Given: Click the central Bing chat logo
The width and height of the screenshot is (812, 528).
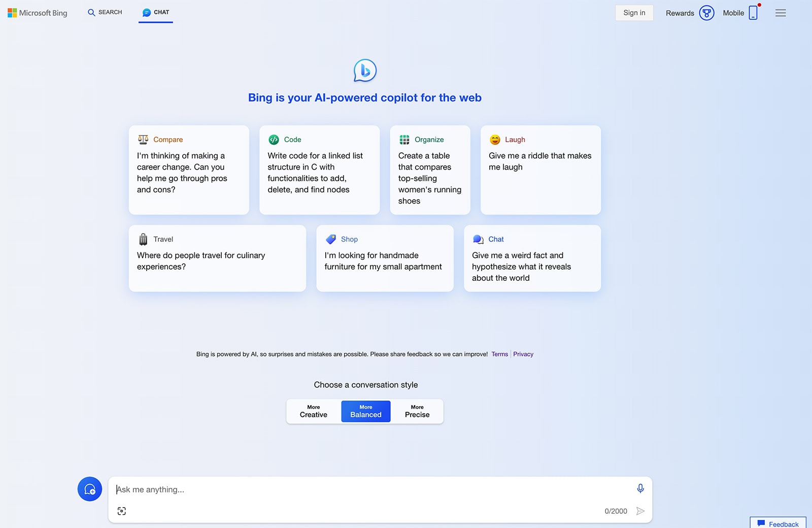Looking at the screenshot, I should click(365, 71).
